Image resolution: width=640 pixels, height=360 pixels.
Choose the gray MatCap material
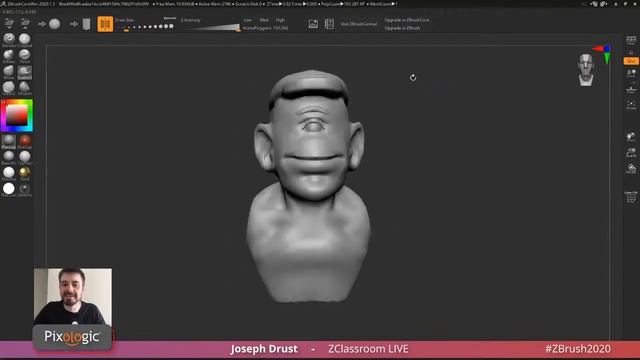pos(9,141)
